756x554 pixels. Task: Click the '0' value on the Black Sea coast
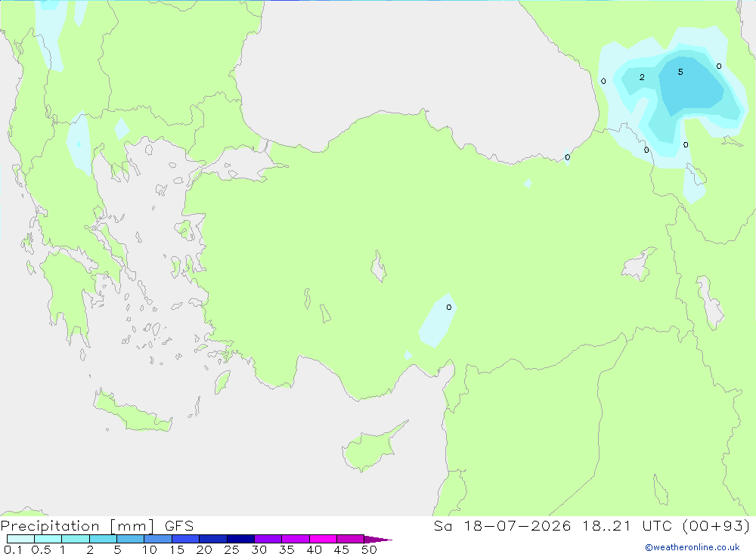(x=568, y=157)
